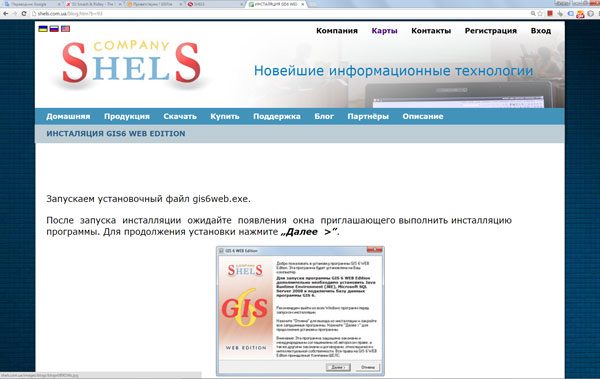Go back with browser back arrow
The width and height of the screenshot is (600, 379).
tap(6, 13)
